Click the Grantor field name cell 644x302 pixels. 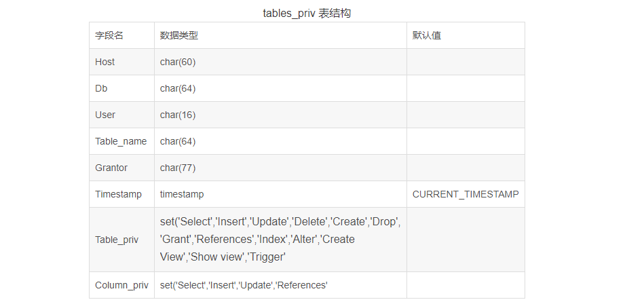point(111,168)
